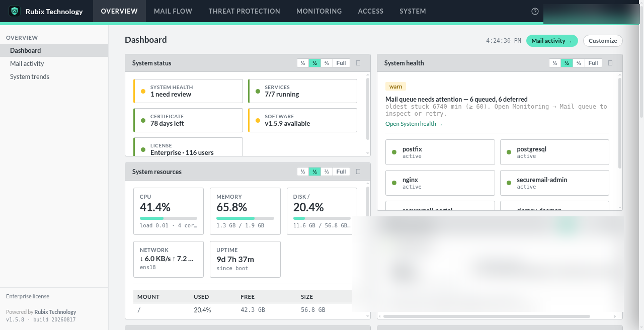Click the CPU usage progress bar
Screen dimensions: 644x330
[x=169, y=218]
